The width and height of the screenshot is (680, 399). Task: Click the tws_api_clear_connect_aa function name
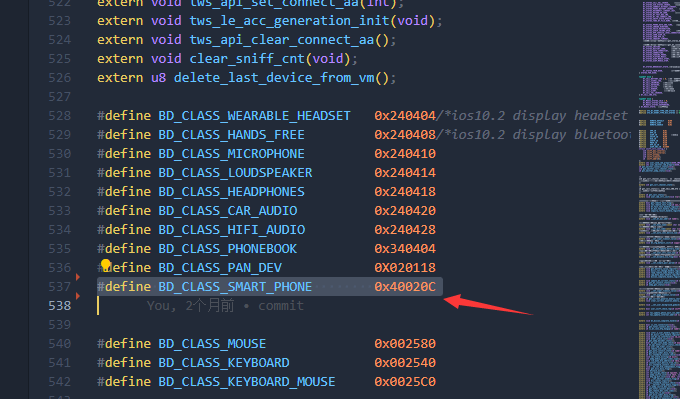(281, 40)
